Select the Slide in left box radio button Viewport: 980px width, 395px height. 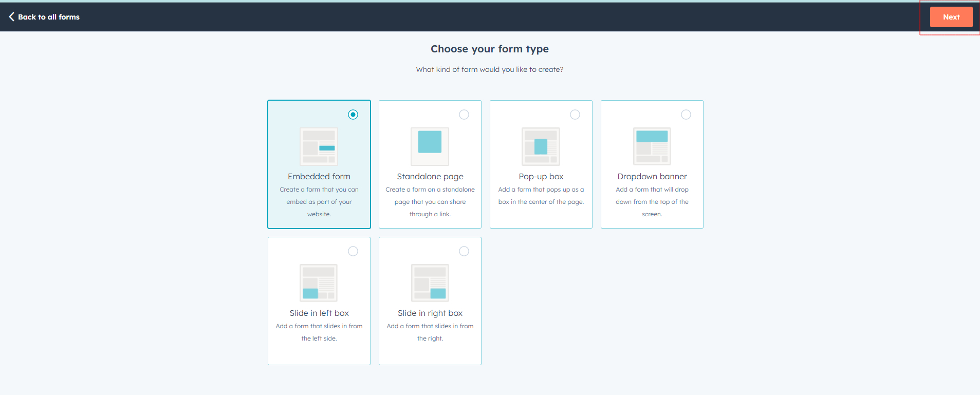tap(353, 251)
